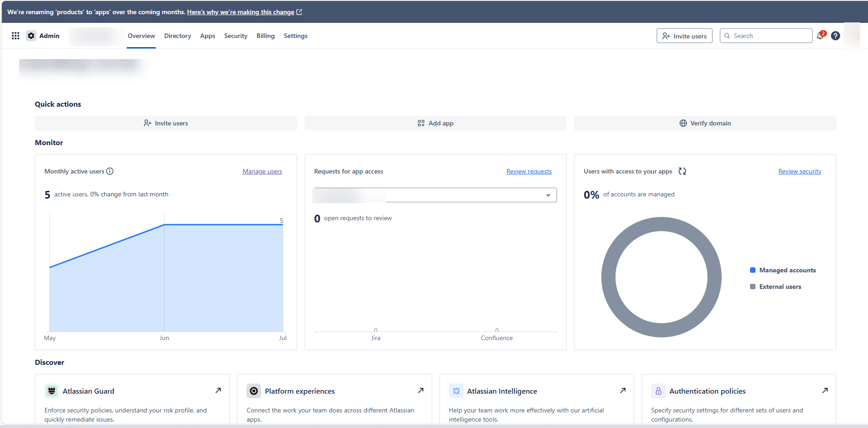
Task: Click the Atlassian Guard shield icon
Action: (52, 390)
